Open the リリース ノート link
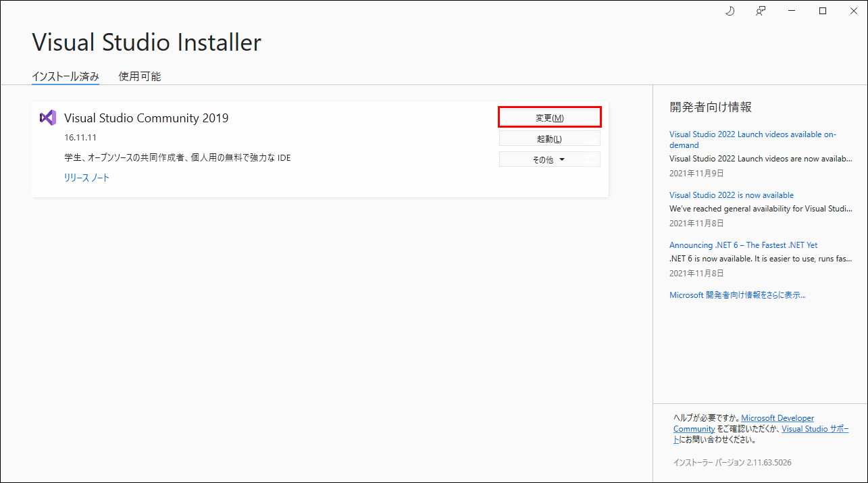Image resolution: width=868 pixels, height=483 pixels. point(86,178)
